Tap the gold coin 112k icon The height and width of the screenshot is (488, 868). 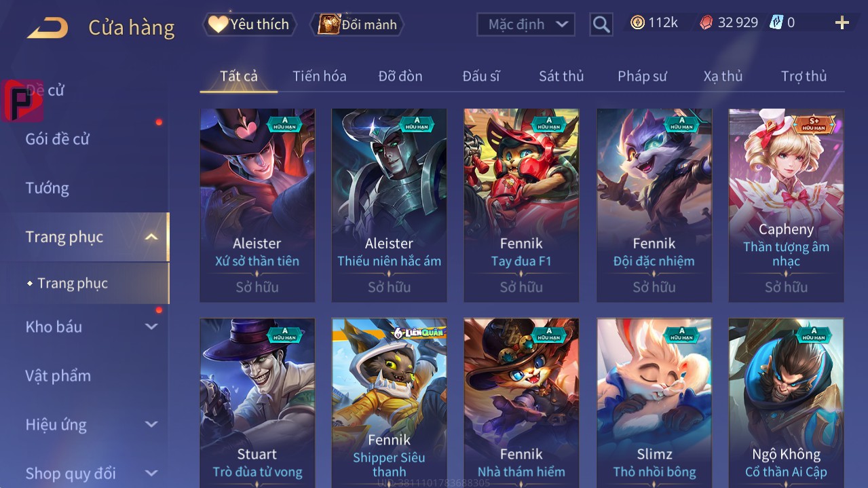(637, 22)
